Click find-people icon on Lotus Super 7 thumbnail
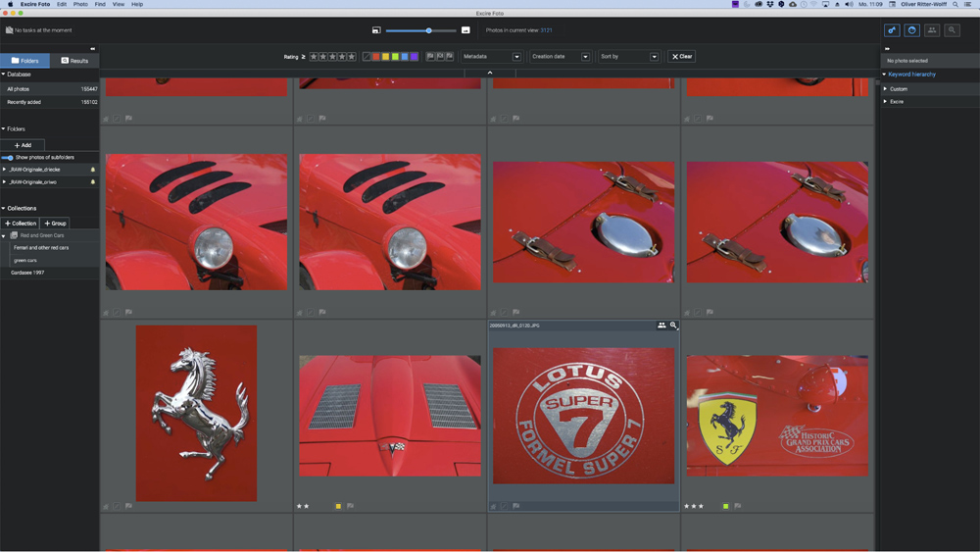The image size is (980, 552). [x=661, y=326]
